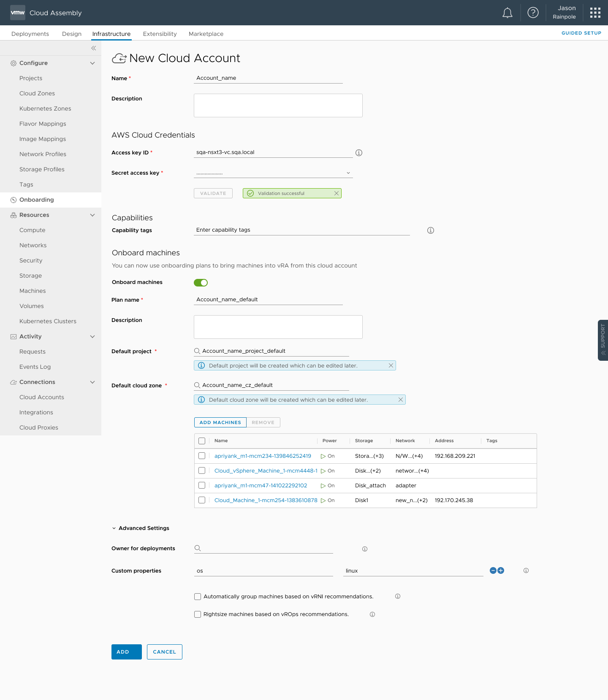Open user profile Jason Rainpole
This screenshot has height=700, width=608.
pyautogui.click(x=564, y=13)
